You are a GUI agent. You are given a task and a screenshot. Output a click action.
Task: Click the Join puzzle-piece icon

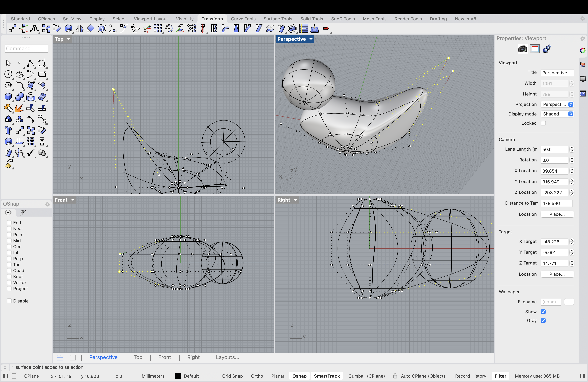8,108
